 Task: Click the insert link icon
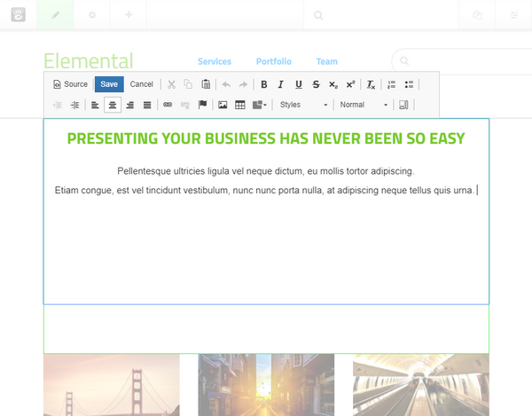168,105
